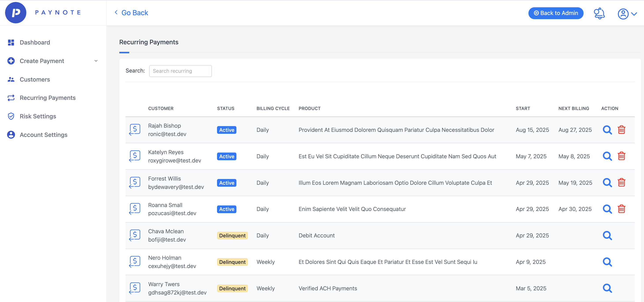The image size is (644, 302).
Task: Expand the Create Payment menu
Action: (x=53, y=61)
